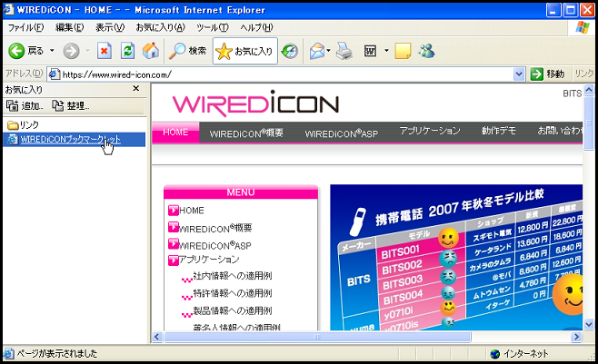This screenshot has width=598, height=364.
Task: Open the ファイル(F) menu
Action: [x=26, y=27]
